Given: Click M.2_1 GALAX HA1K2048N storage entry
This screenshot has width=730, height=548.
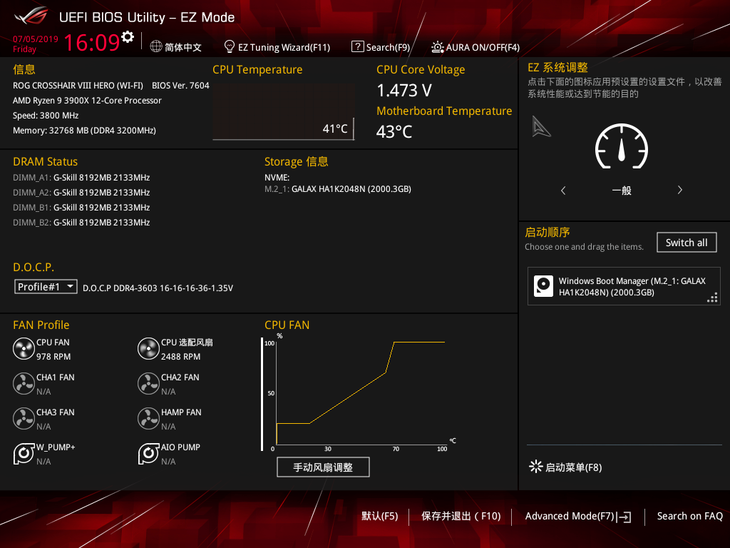Looking at the screenshot, I should (338, 189).
